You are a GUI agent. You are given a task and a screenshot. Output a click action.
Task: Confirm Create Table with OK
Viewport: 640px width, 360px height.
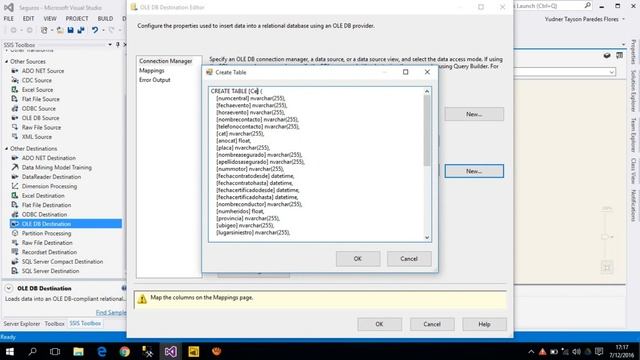[358, 259]
